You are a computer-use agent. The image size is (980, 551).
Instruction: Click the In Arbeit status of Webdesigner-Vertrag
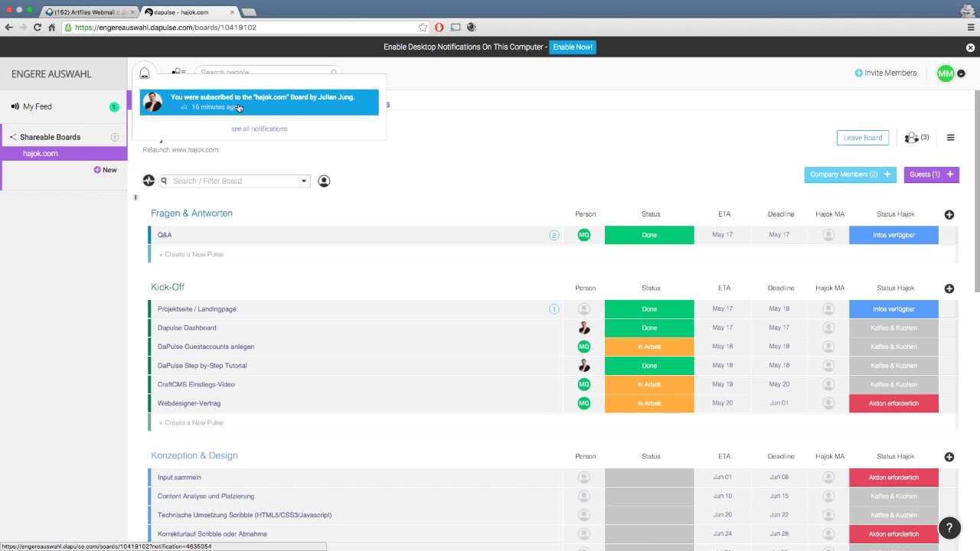pos(649,403)
